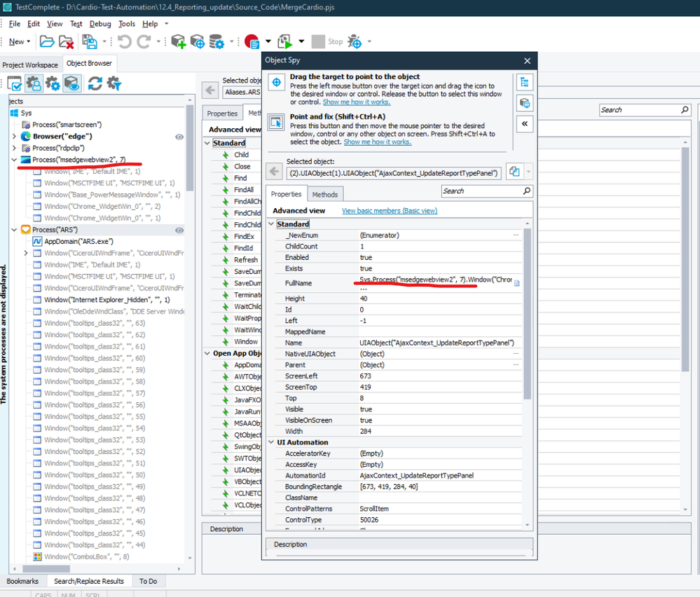Click the Save floppy disk toolbar icon
This screenshot has width=700, height=597.
click(89, 42)
